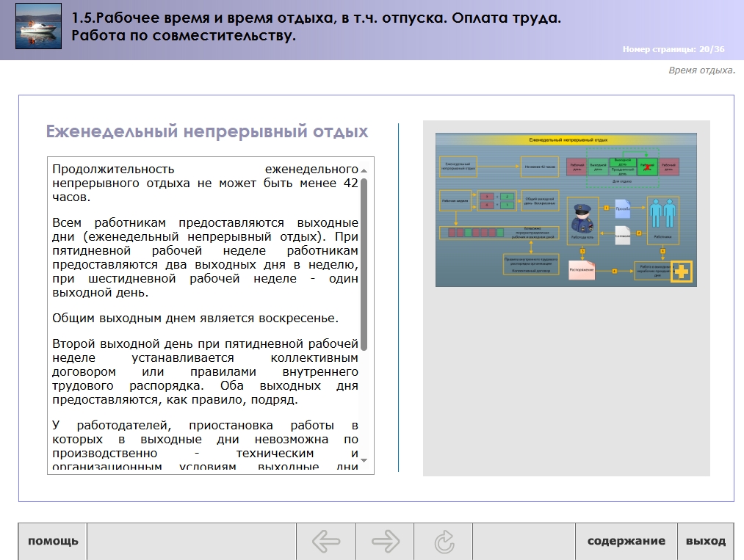Screen dimensions: 744x560
Task: Click the page number 20/36 indicator
Action: 673,49
